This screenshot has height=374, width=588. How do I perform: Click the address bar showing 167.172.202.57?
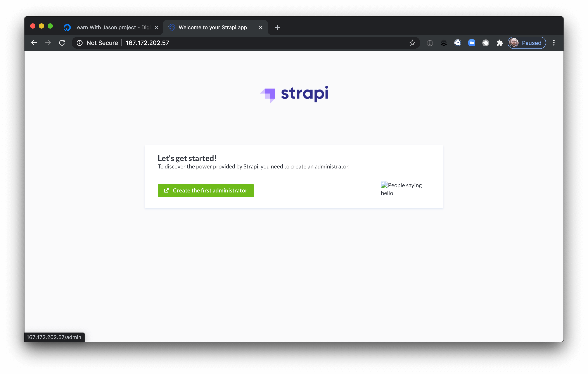147,43
